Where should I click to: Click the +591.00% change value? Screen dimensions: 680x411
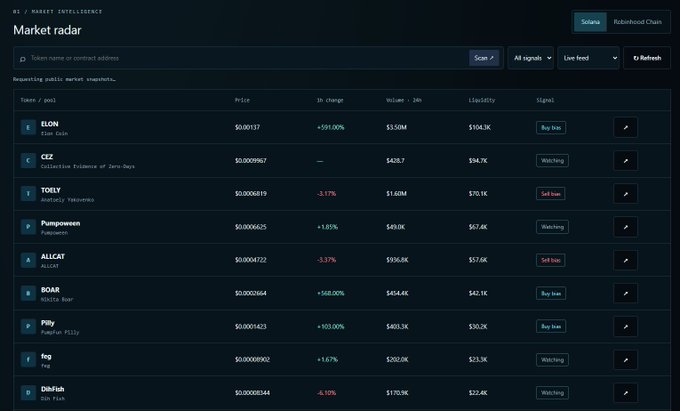tap(330, 127)
